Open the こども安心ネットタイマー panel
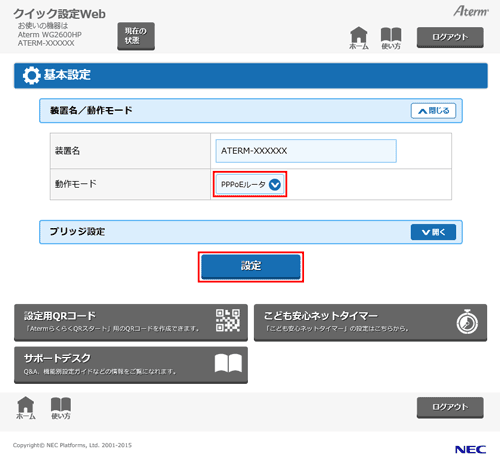This screenshot has height=460, width=500. (x=370, y=322)
